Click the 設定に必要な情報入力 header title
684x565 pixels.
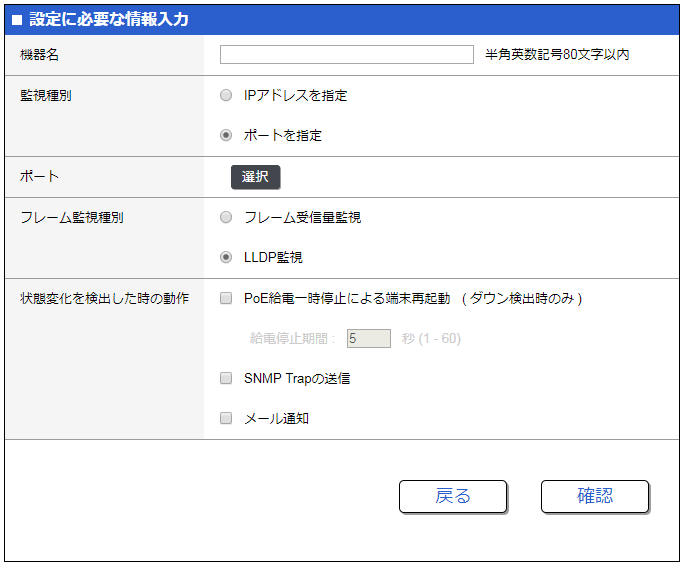[108, 20]
